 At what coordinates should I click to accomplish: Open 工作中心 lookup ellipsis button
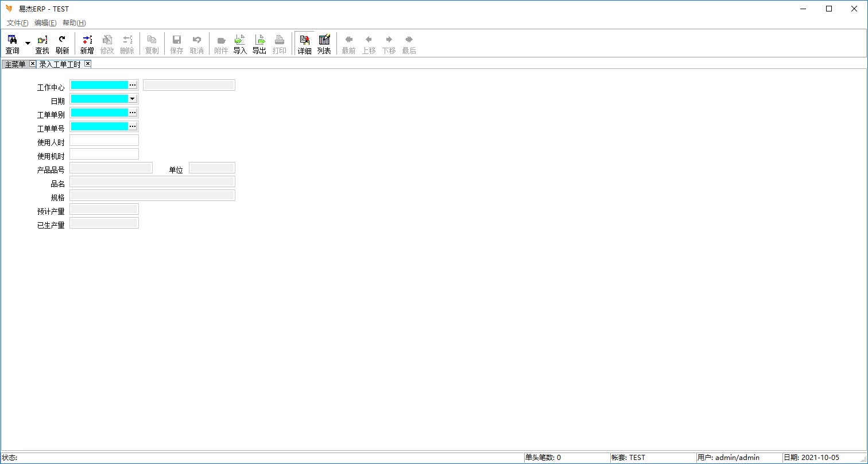tap(133, 85)
